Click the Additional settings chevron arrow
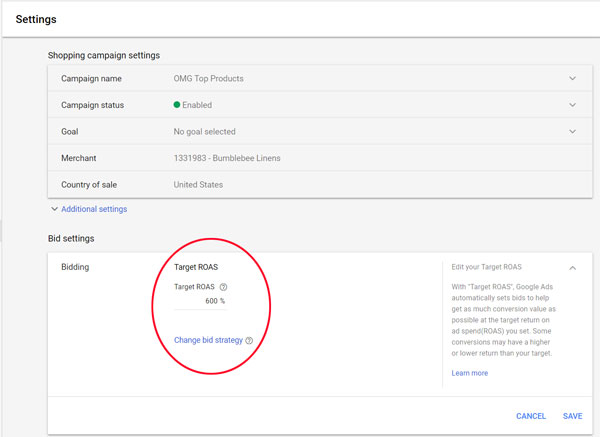 pyautogui.click(x=54, y=209)
